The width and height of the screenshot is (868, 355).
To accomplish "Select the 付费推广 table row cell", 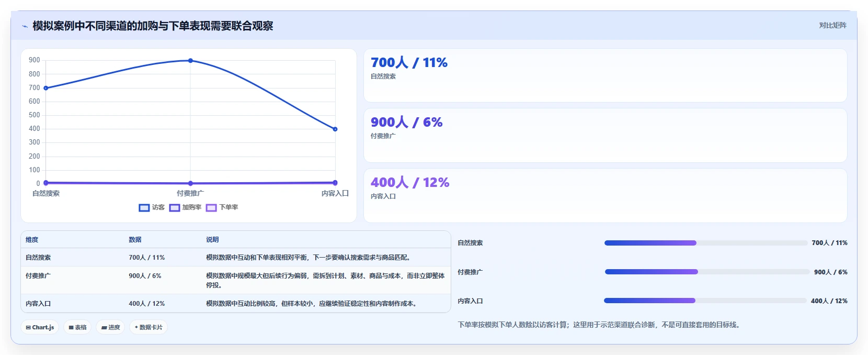I will 38,275.
